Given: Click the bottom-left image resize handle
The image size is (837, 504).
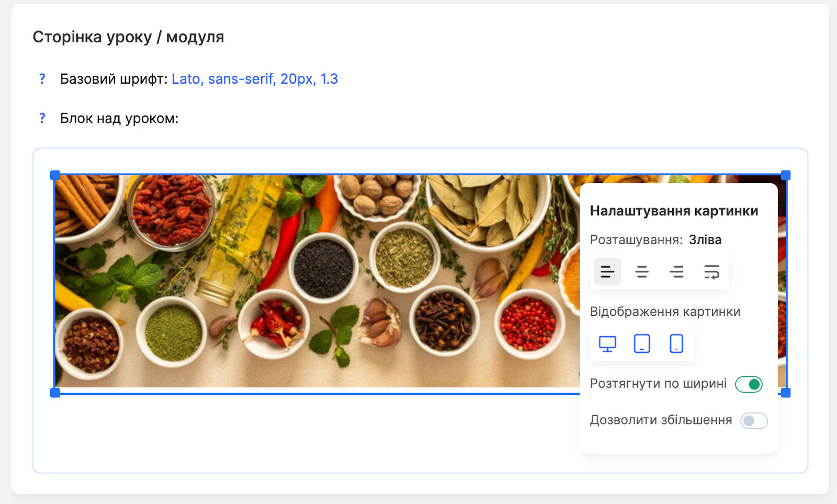Looking at the screenshot, I should (55, 393).
